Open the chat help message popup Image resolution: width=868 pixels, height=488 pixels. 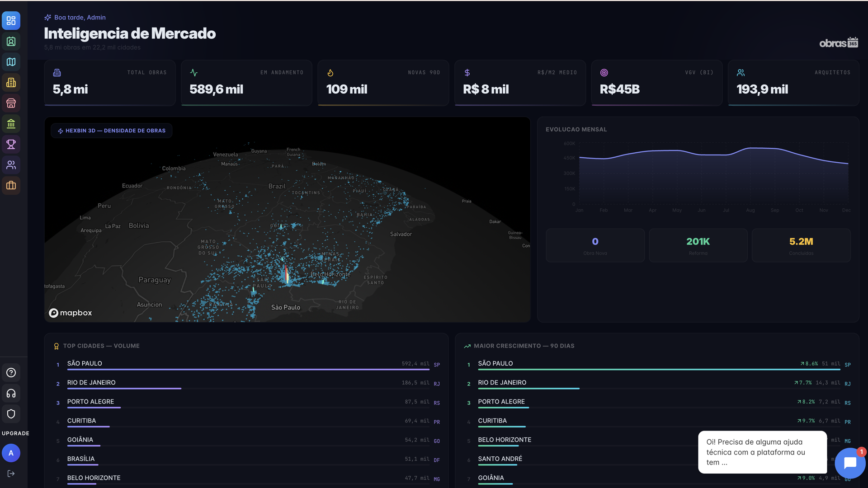click(x=762, y=452)
